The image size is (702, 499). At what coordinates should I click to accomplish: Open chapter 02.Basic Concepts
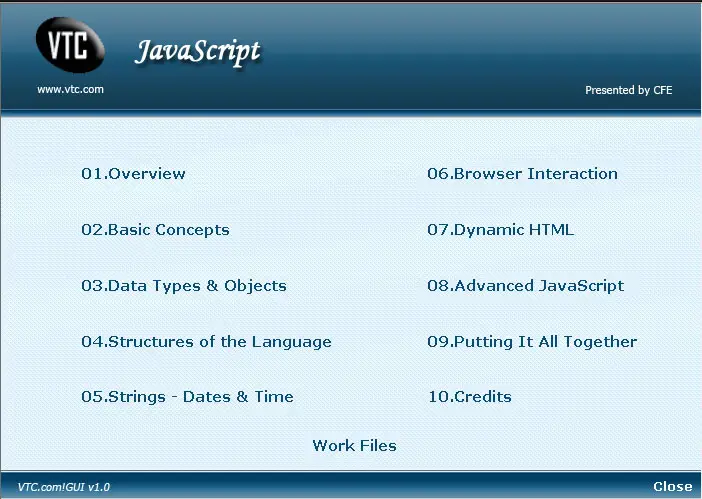pyautogui.click(x=155, y=230)
